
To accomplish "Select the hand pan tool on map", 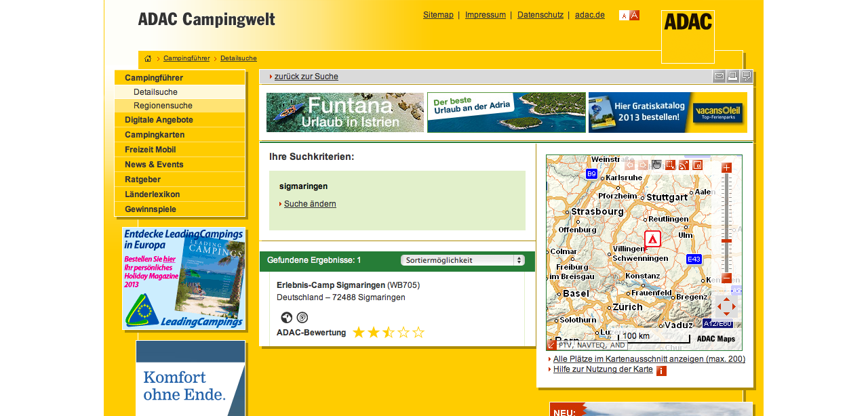I will pyautogui.click(x=656, y=165).
